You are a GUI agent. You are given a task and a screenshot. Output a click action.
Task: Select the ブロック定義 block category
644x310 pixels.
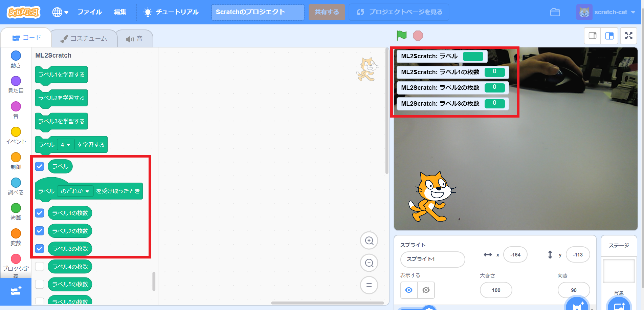click(16, 266)
